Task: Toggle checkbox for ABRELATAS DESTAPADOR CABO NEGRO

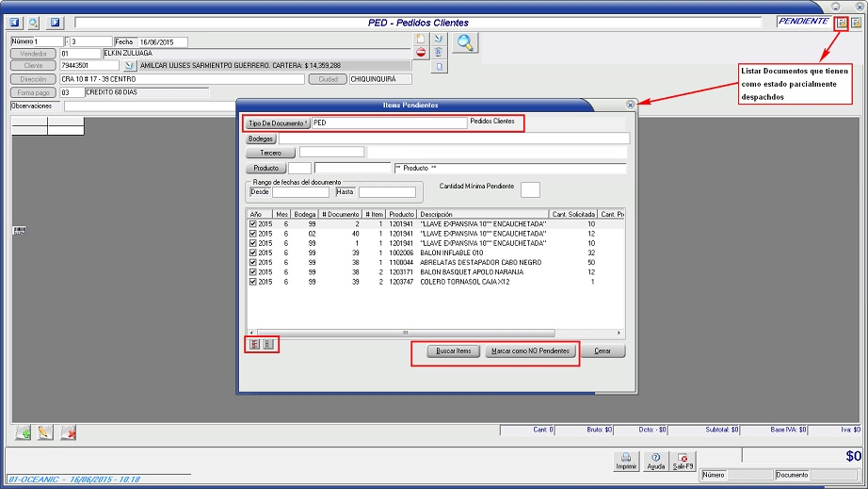Action: coord(252,263)
